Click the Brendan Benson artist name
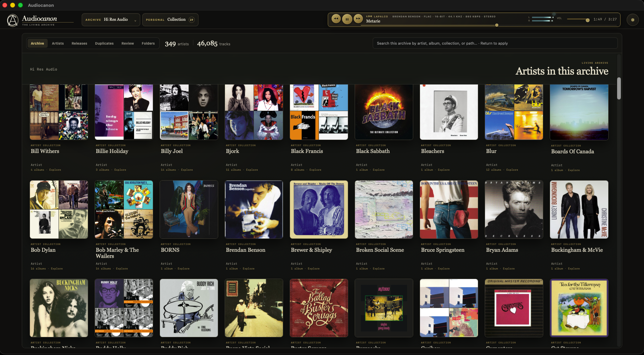 coord(245,250)
